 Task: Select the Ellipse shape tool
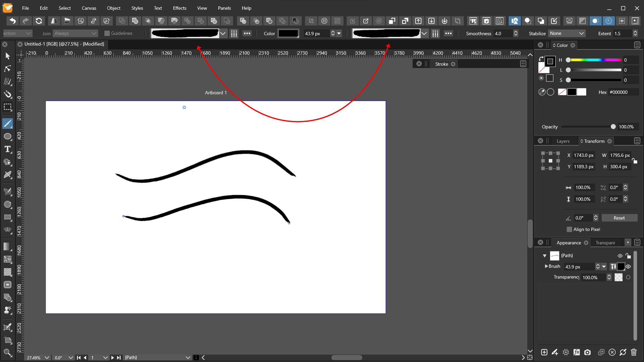7,136
